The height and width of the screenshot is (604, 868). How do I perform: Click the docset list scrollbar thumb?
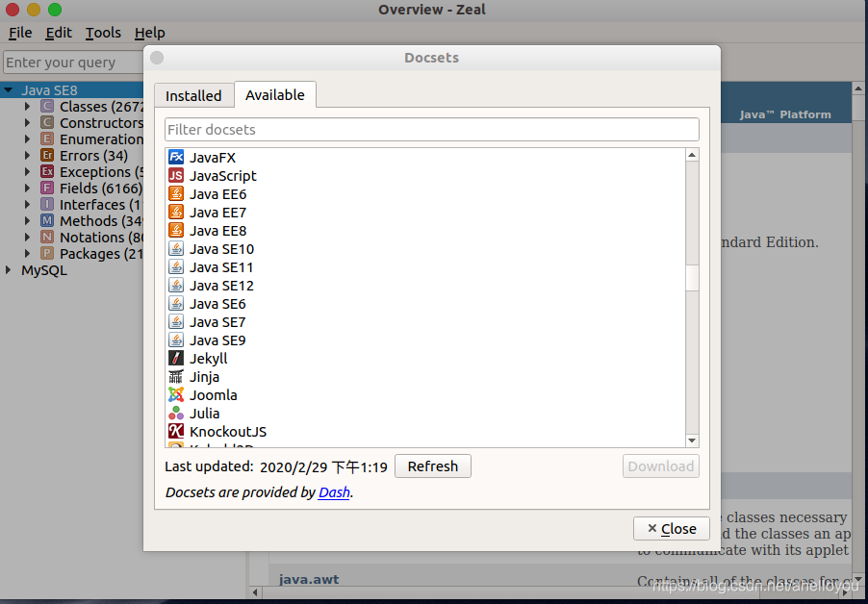click(x=692, y=278)
